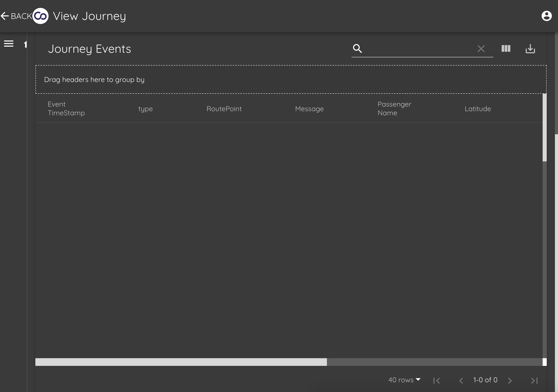Jump to the first page of results
Screen dimensions: 558x392
click(436, 380)
